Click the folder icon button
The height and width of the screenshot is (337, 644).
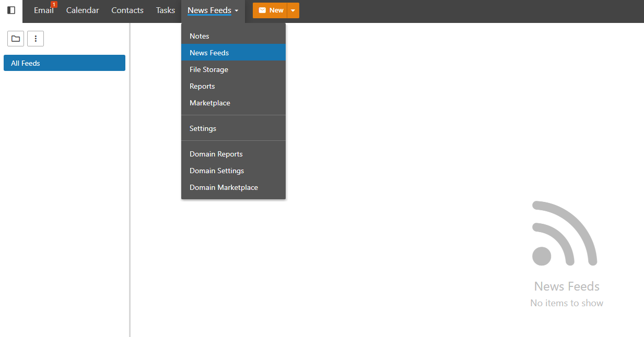[x=16, y=39]
